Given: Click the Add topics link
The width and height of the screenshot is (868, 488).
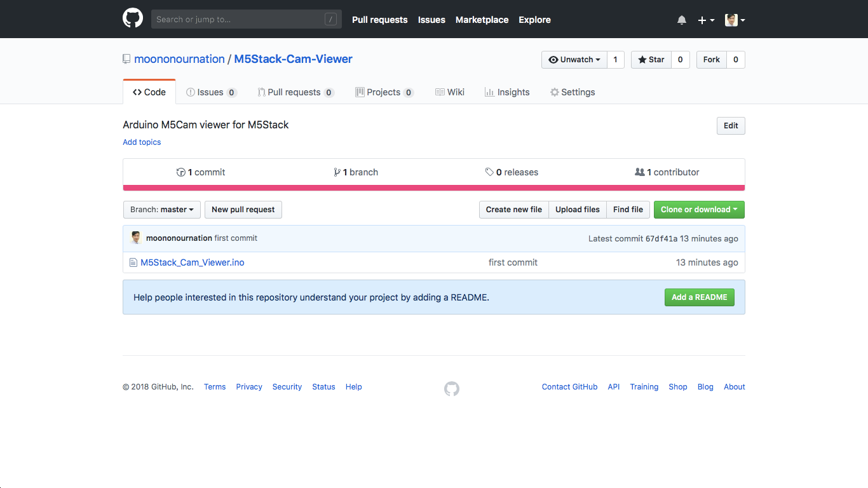Looking at the screenshot, I should [142, 142].
